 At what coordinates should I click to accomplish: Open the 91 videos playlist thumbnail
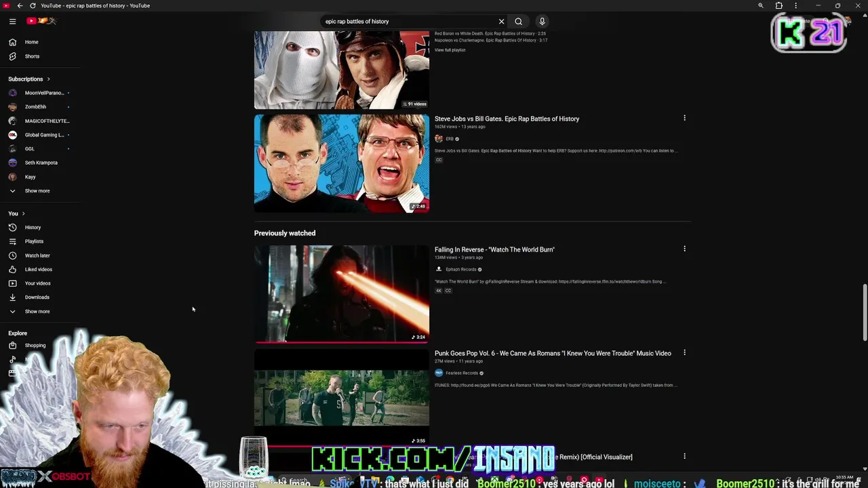[x=342, y=69]
